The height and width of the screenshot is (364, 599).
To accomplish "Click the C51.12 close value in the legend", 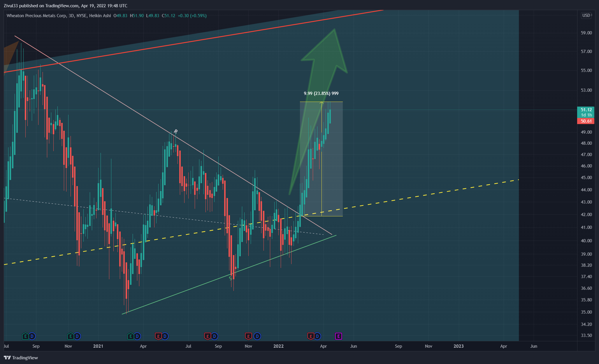I will (168, 16).
